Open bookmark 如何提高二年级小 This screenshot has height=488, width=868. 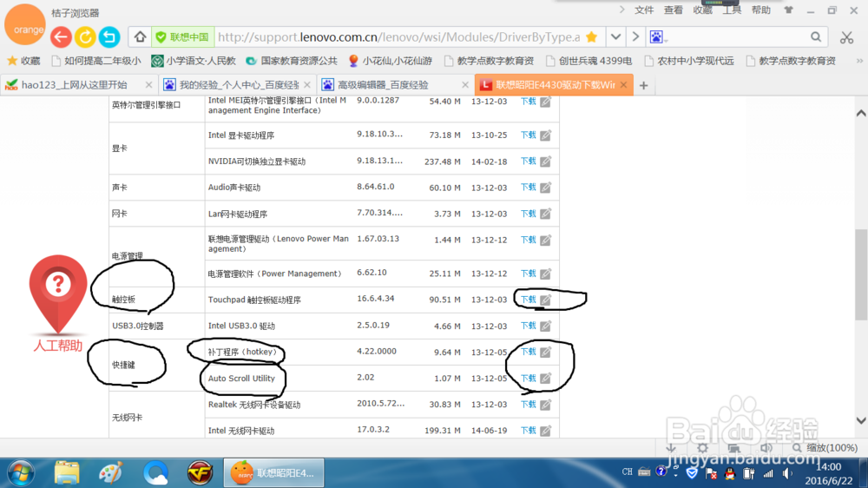pos(95,61)
